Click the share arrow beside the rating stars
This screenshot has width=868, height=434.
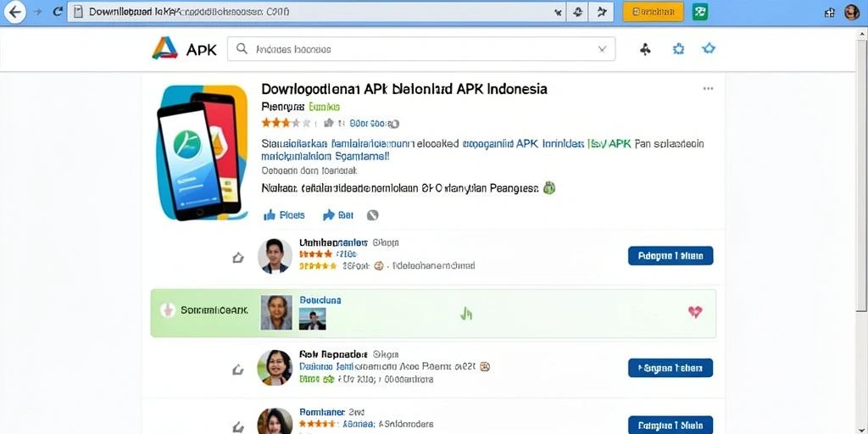[329, 123]
